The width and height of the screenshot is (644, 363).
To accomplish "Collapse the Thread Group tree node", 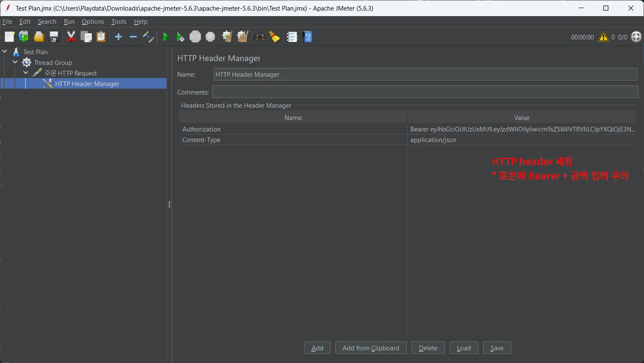I will 15,62.
